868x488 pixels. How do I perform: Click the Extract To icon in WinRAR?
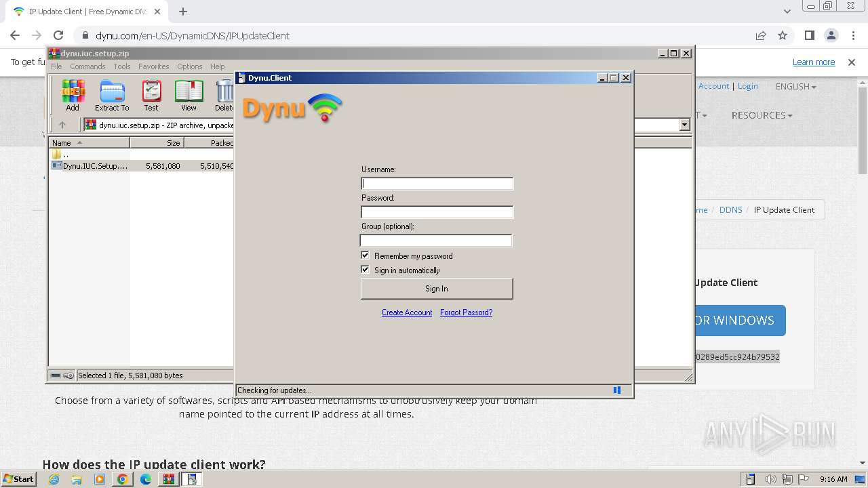coord(112,96)
